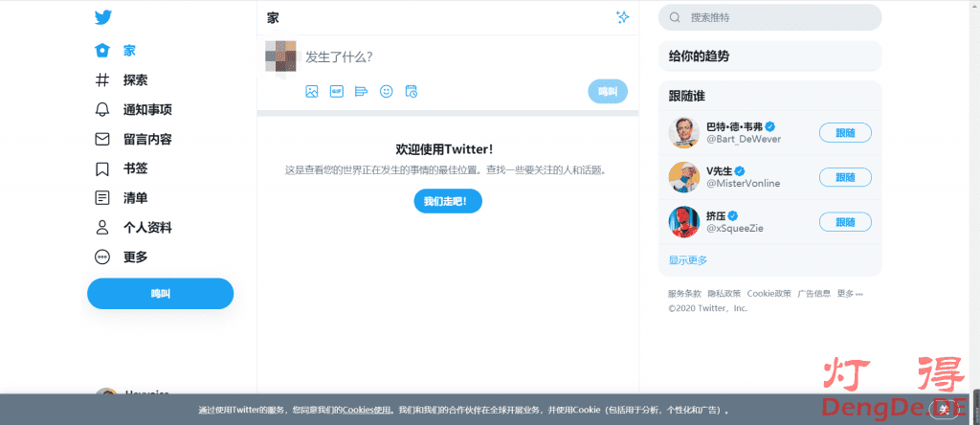The height and width of the screenshot is (425, 980).
Task: Select 留言内容 label in navigation menu
Action: click(x=147, y=139)
